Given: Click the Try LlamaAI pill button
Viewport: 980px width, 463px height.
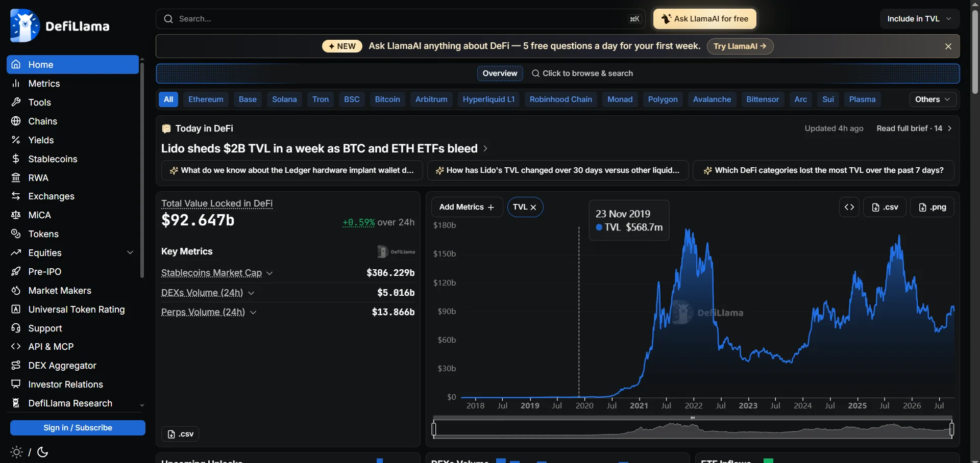Looking at the screenshot, I should (x=740, y=46).
